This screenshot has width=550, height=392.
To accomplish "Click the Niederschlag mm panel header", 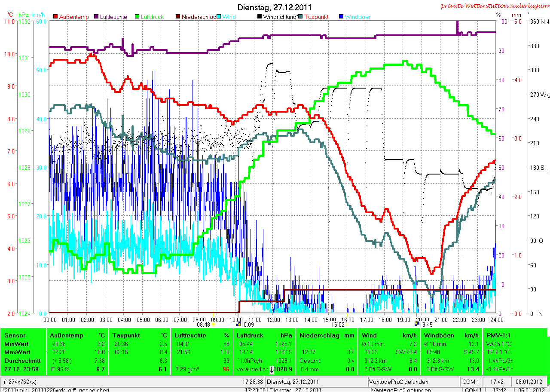I will [x=327, y=335].
